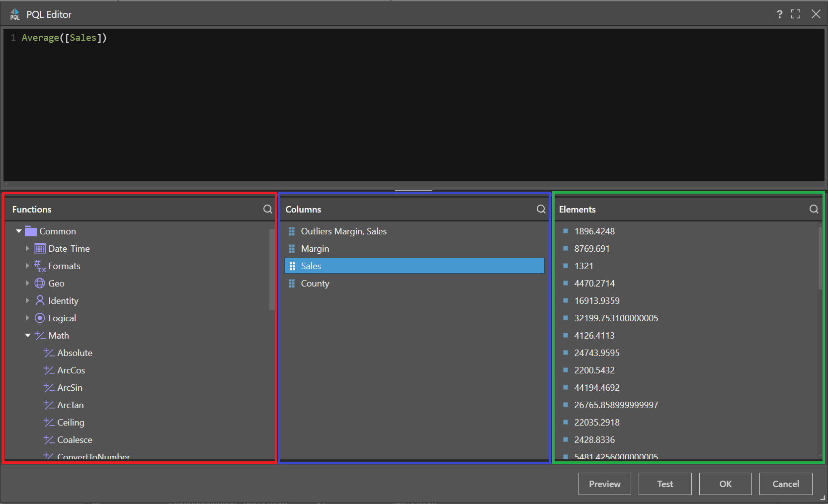Click the Preview button
Screen dimensions: 828x504
(604, 484)
